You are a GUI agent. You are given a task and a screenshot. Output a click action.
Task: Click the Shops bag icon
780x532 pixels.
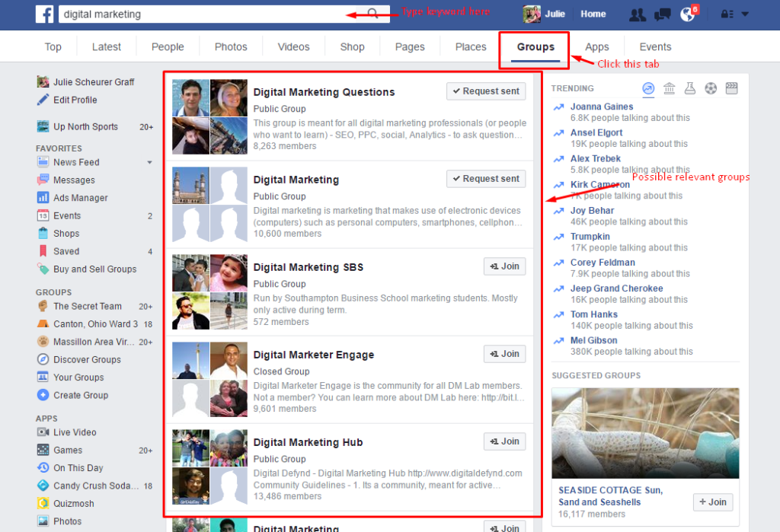click(x=43, y=233)
